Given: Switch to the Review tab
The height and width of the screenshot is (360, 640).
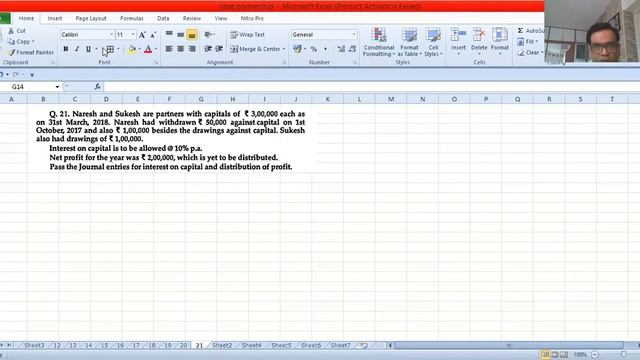Looking at the screenshot, I should click(x=191, y=18).
